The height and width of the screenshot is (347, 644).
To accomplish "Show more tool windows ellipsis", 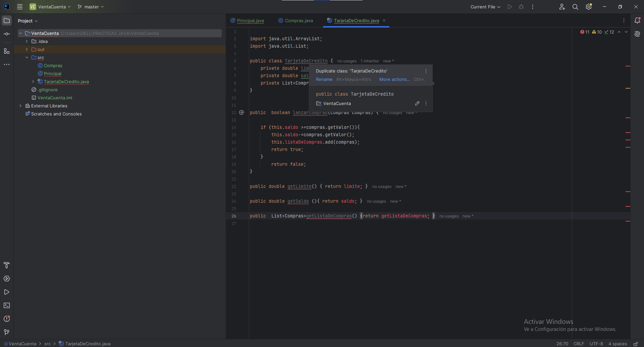I will click(7, 64).
